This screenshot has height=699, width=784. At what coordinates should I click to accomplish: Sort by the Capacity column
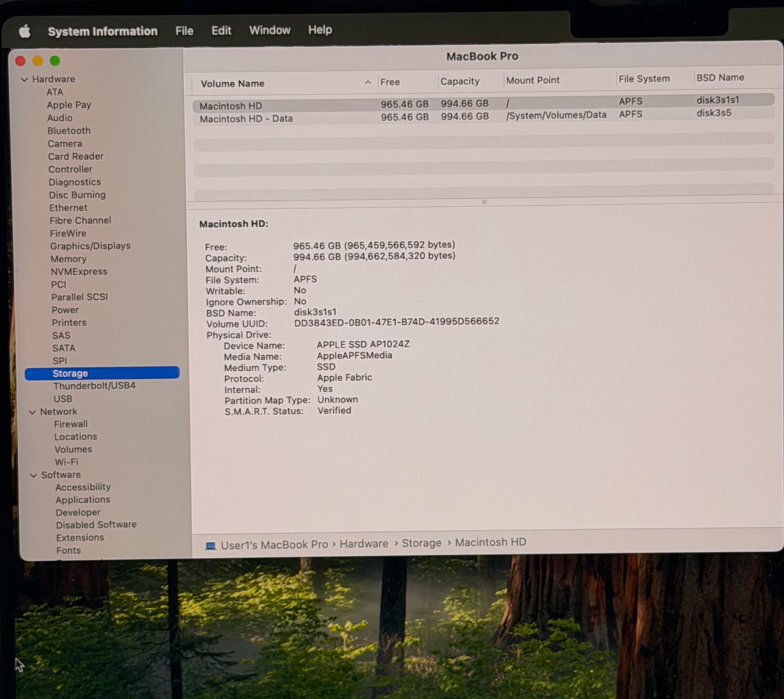[x=460, y=81]
